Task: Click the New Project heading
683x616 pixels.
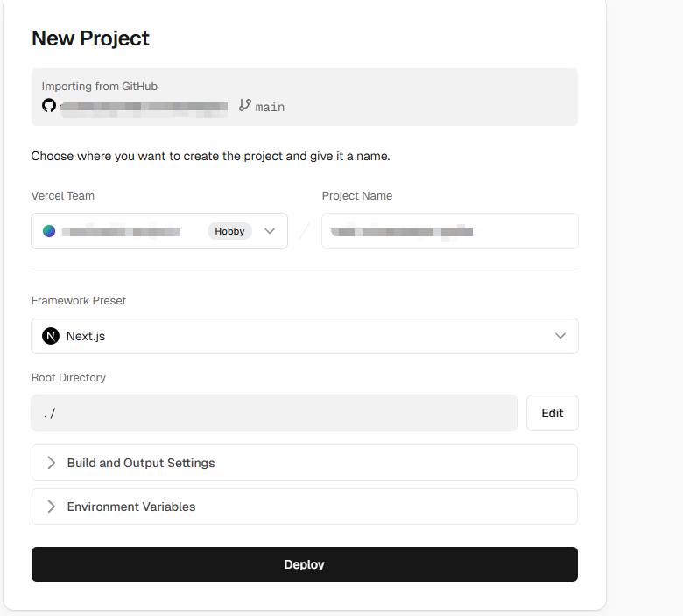Action: 90,38
